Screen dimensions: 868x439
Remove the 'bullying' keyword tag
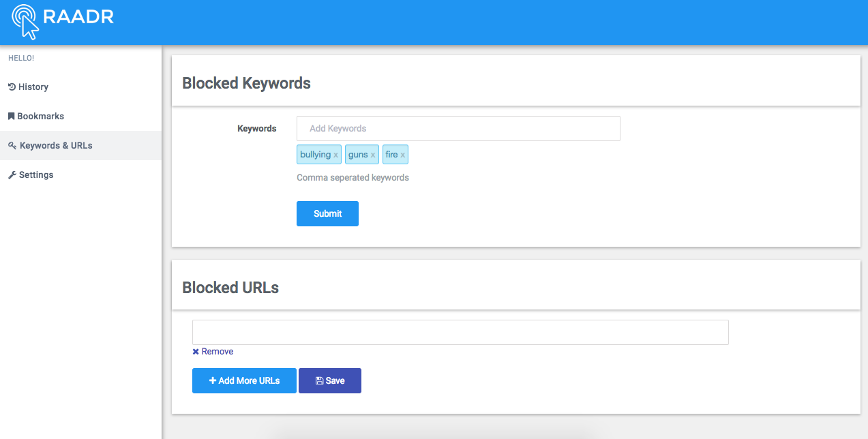click(x=335, y=155)
